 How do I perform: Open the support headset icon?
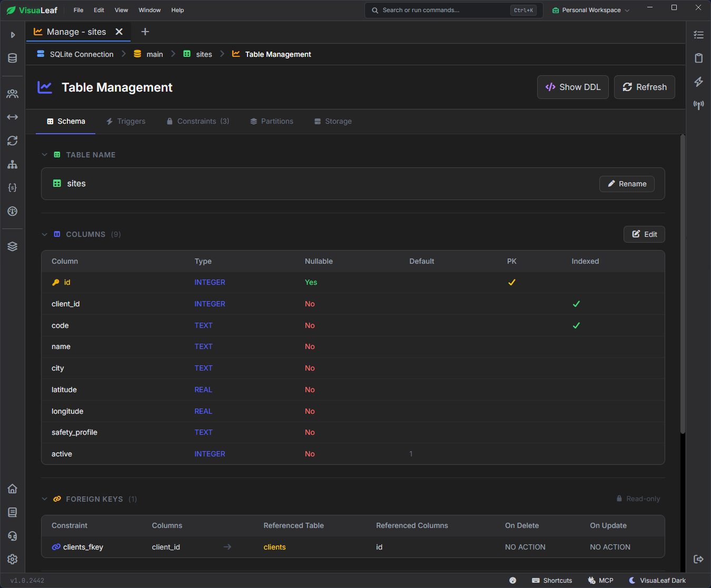point(13,536)
